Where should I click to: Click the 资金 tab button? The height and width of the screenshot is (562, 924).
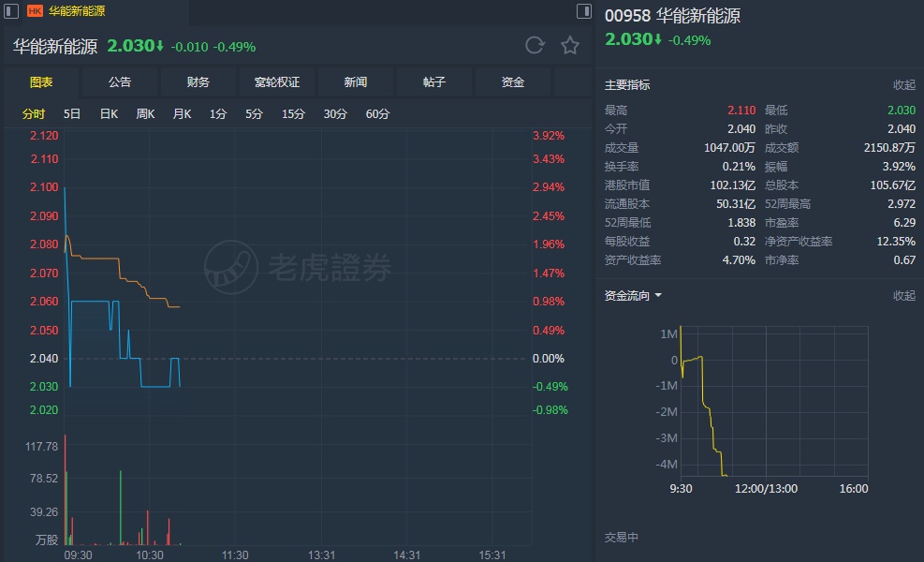point(513,82)
